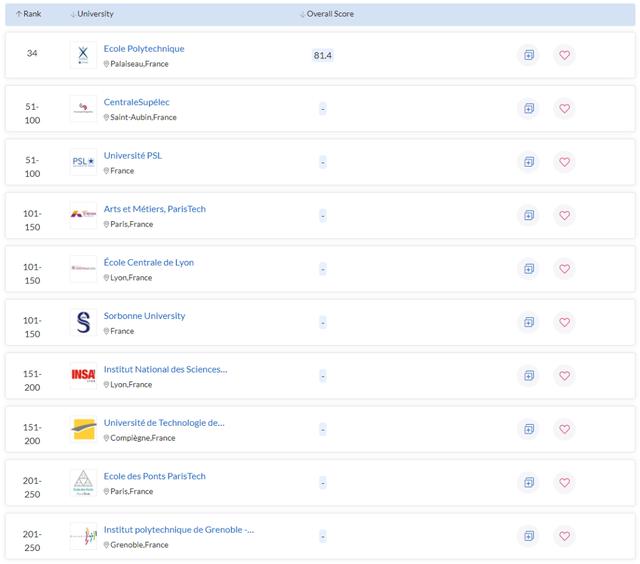Add CentraleSupélec to comparison list
640x564 pixels.
tap(527, 108)
